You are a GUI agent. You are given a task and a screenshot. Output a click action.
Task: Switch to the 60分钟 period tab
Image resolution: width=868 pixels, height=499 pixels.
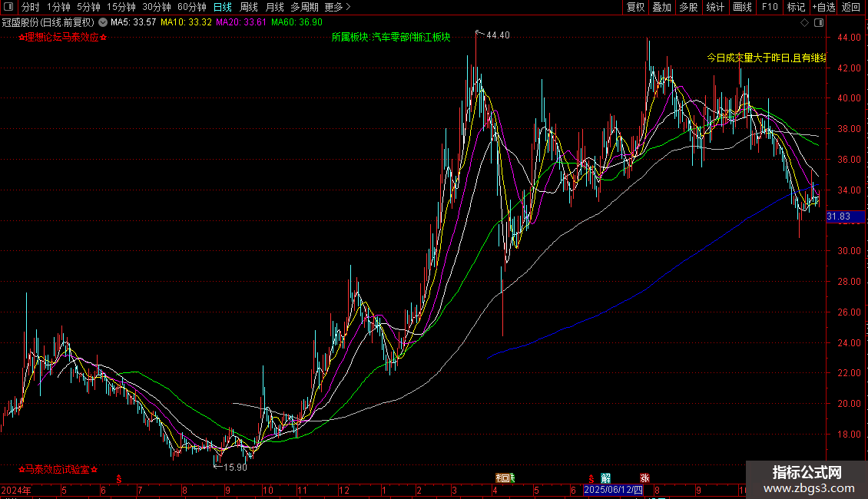pyautogui.click(x=192, y=8)
